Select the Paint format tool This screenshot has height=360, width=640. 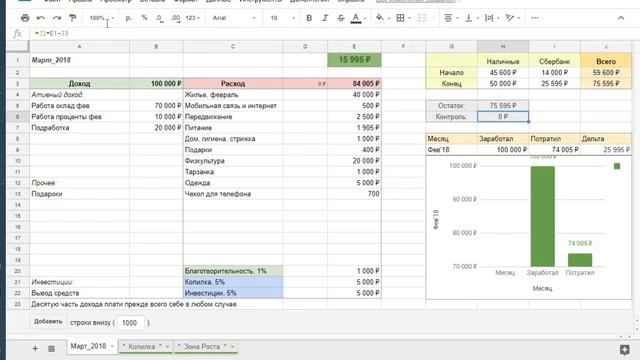point(73,18)
